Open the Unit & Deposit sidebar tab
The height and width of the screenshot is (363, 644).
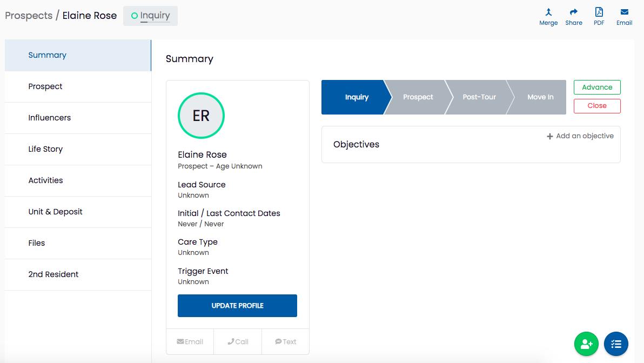click(x=78, y=212)
